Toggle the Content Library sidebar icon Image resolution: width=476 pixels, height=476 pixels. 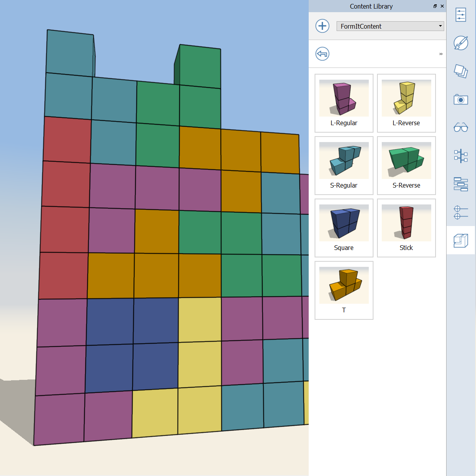point(461,241)
